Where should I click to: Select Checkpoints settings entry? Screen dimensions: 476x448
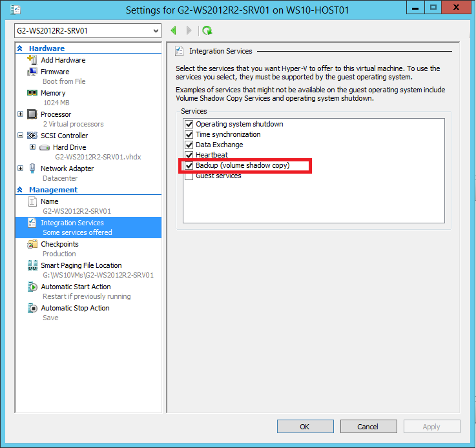point(59,244)
